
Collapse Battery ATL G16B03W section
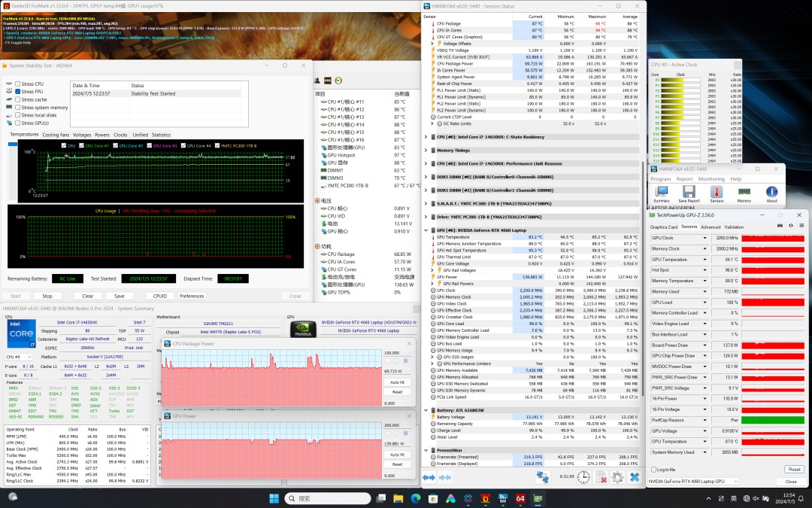coord(426,410)
